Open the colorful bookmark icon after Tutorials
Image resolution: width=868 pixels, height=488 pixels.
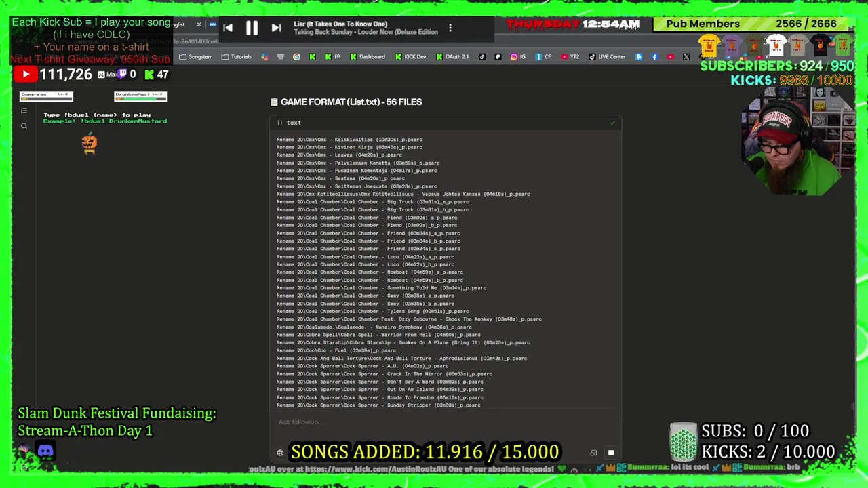(x=264, y=57)
